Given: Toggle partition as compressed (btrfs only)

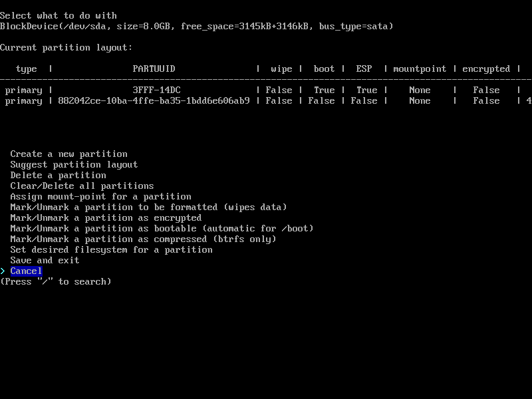Looking at the screenshot, I should point(143,239).
